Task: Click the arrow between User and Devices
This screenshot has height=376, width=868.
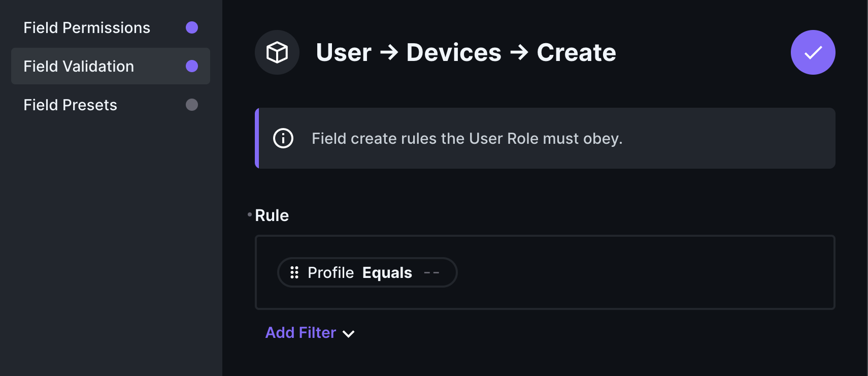Action: 389,52
